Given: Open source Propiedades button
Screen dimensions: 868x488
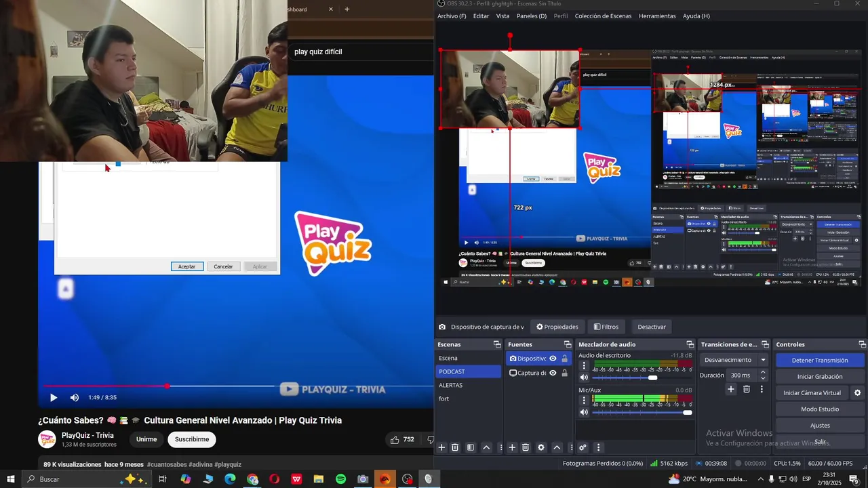Looking at the screenshot, I should tap(557, 327).
